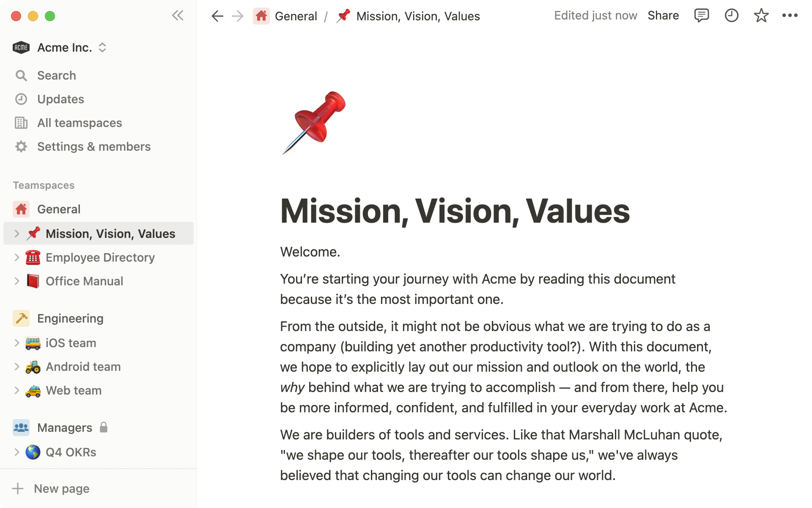Toggle the sidebar collapse button
The height and width of the screenshot is (508, 812).
pos(178,16)
